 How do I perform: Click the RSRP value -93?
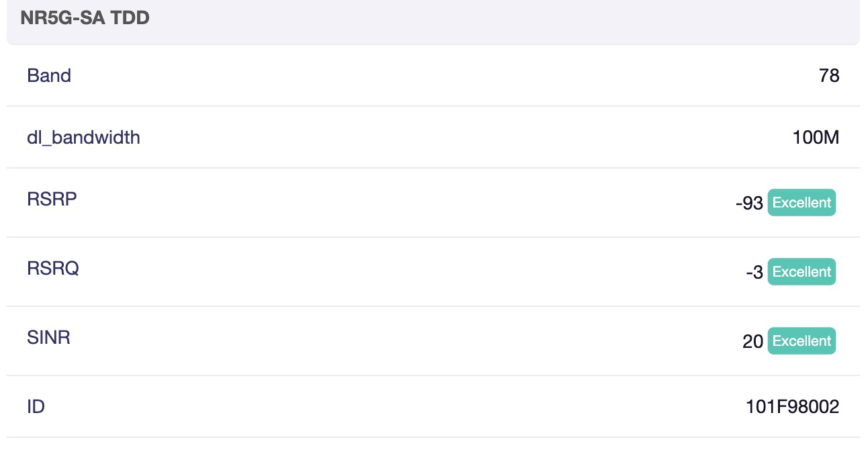click(749, 203)
